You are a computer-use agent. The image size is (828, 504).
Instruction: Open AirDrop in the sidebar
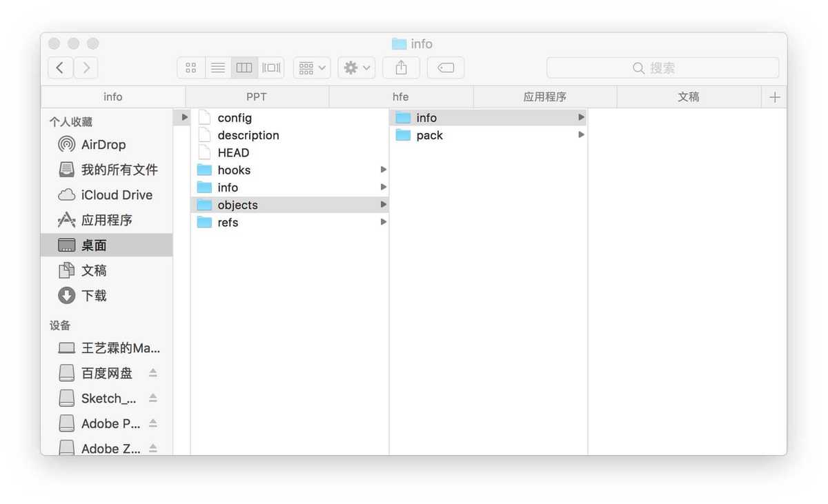tap(103, 145)
